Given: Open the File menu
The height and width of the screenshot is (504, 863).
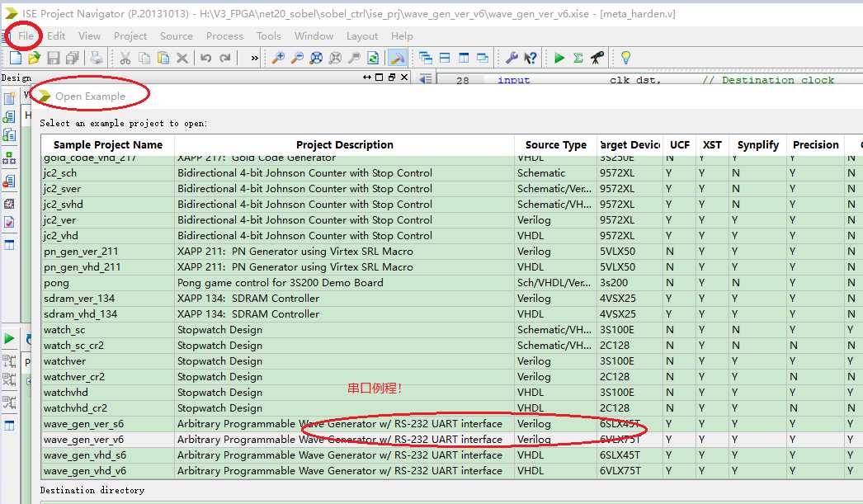Looking at the screenshot, I should 26,36.
